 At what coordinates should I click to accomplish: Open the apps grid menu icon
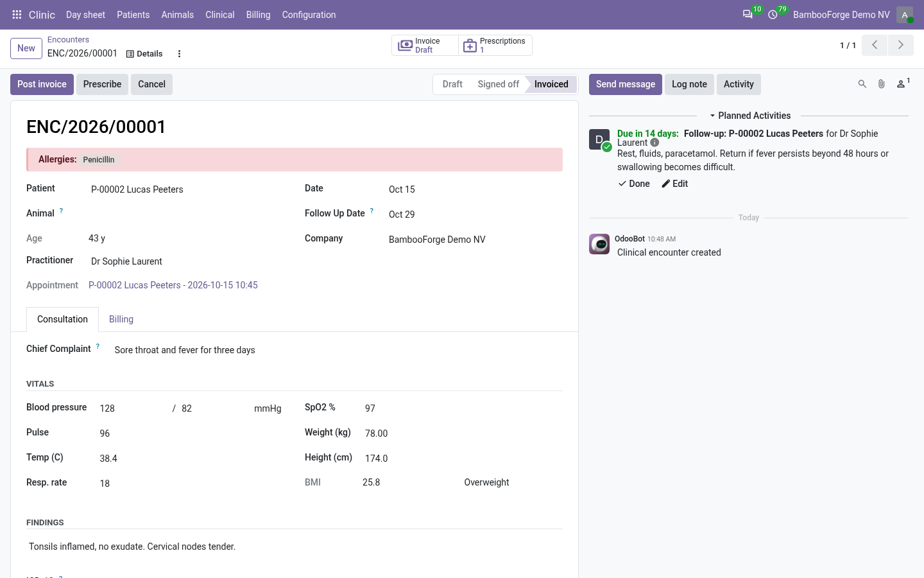tap(17, 15)
